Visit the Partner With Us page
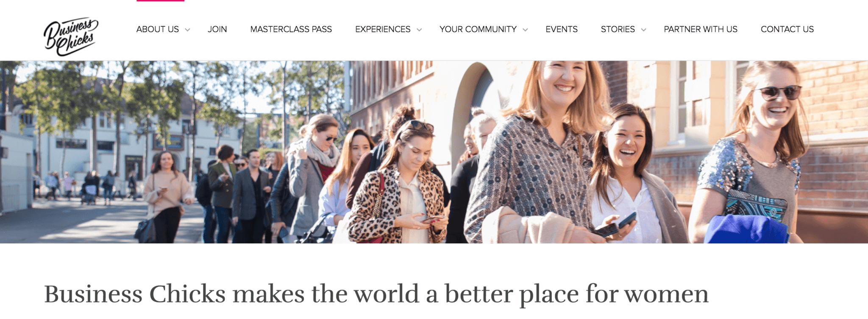This screenshot has width=868, height=319. [701, 29]
